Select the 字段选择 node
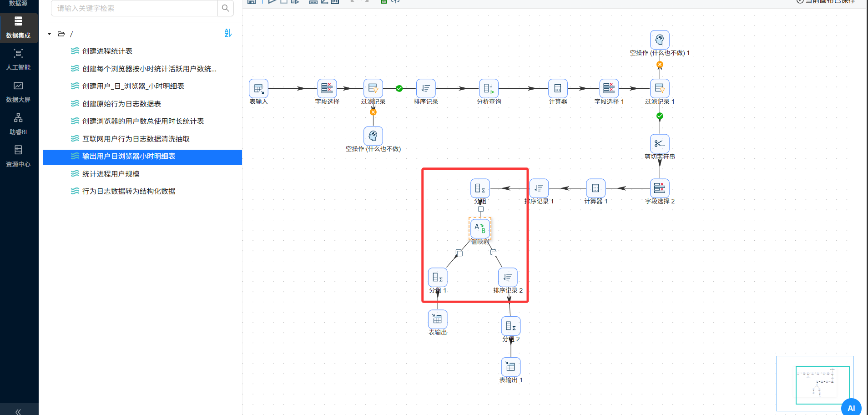The image size is (868, 415). (327, 88)
